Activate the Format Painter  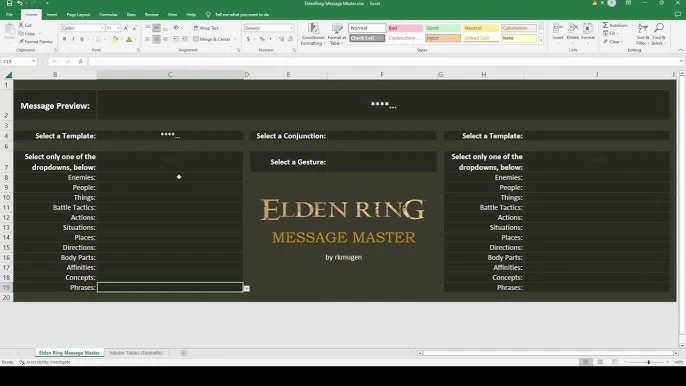click(x=36, y=42)
